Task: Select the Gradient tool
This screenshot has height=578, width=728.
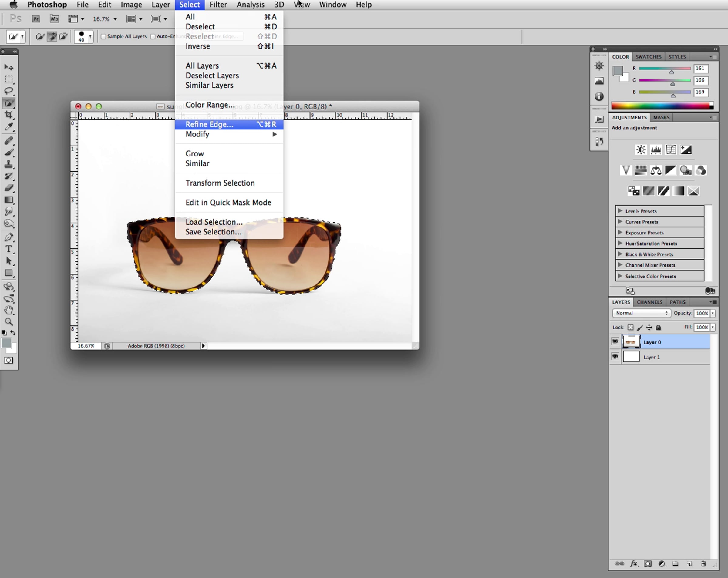Action: (9, 200)
